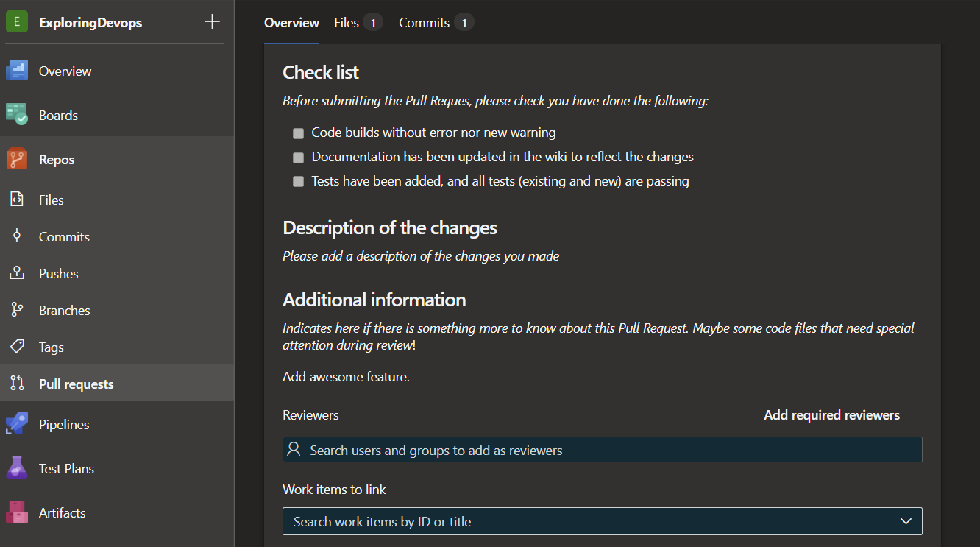Open the Files section in sidebar
This screenshot has height=547, width=980.
point(50,200)
